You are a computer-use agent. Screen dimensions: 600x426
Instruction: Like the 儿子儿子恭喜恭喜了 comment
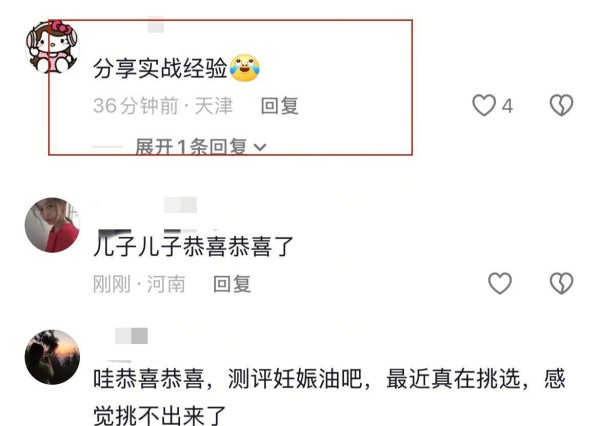(x=500, y=283)
